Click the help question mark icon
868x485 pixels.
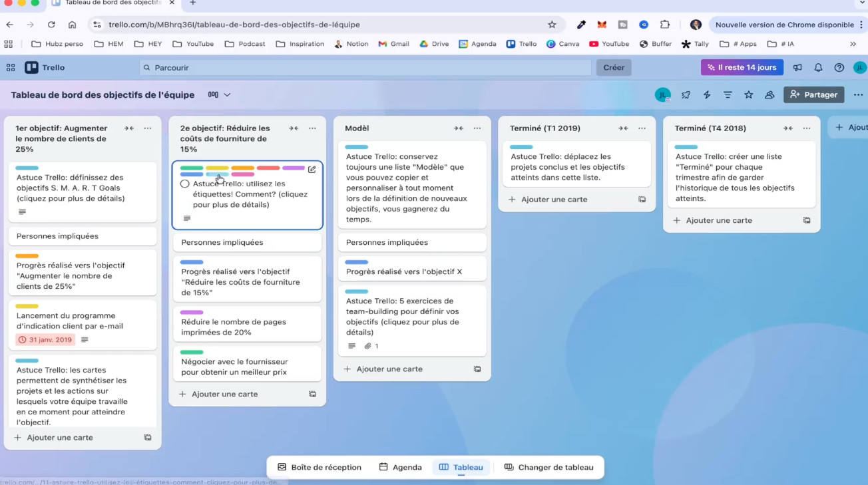pos(839,68)
